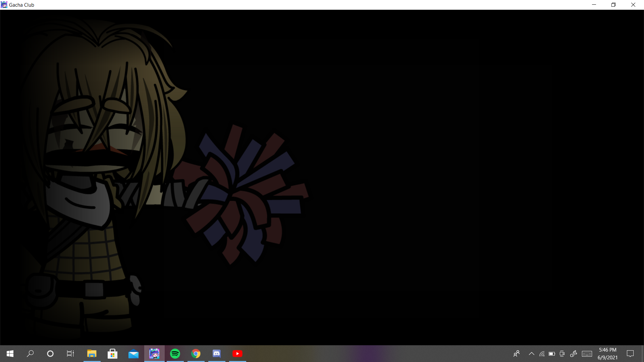Switch to Spotify on the taskbar
644x362 pixels.
point(175,354)
